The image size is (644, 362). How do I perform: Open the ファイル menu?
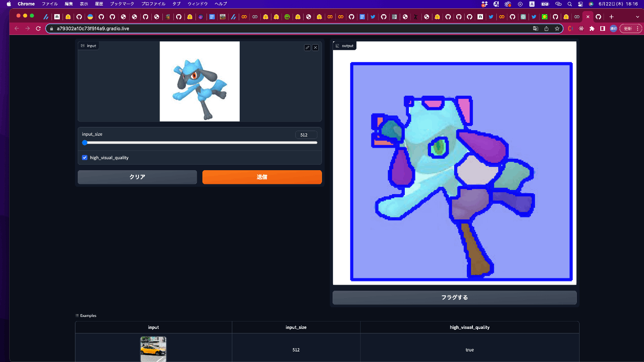coord(50,4)
